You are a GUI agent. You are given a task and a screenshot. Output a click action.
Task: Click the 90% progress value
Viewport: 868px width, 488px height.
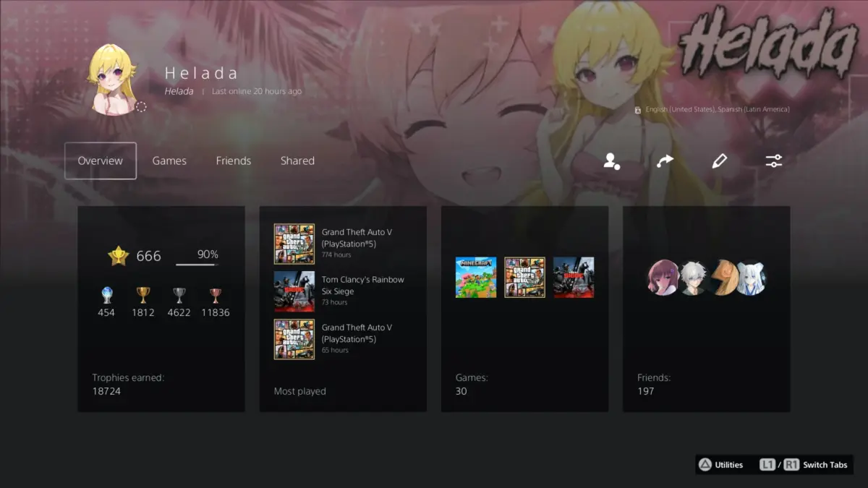(208, 254)
